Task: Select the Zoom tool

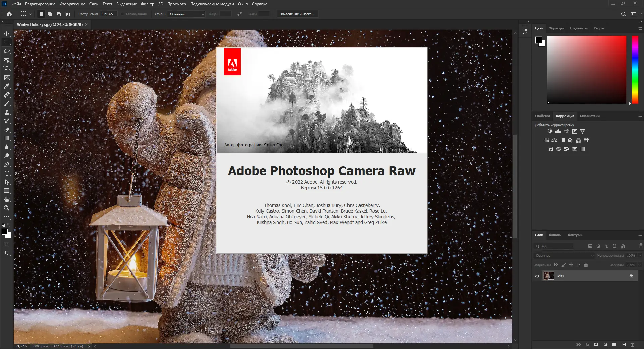Action: click(x=7, y=208)
